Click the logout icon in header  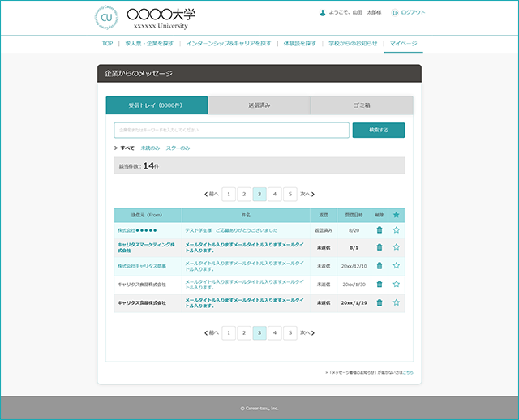(x=395, y=13)
